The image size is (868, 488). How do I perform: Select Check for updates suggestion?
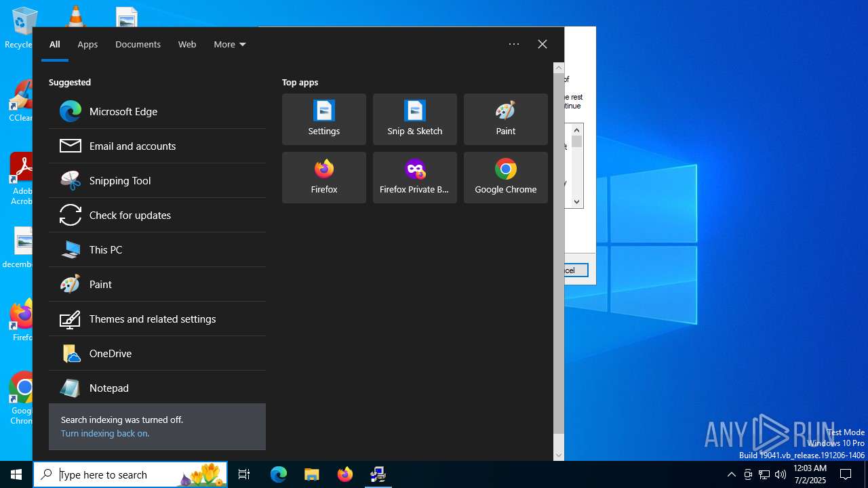157,215
